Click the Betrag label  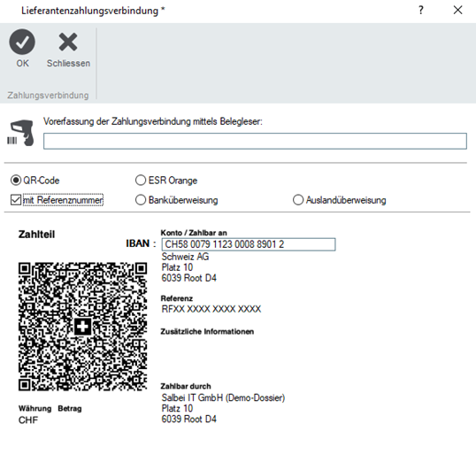coord(70,409)
